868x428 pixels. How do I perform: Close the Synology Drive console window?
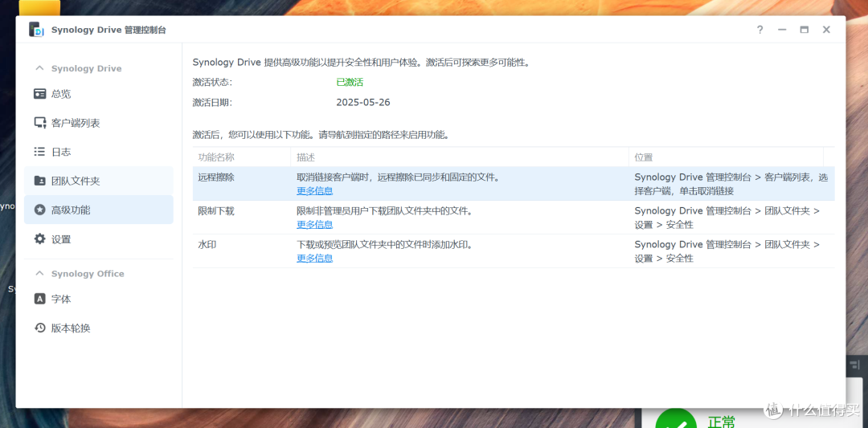826,30
